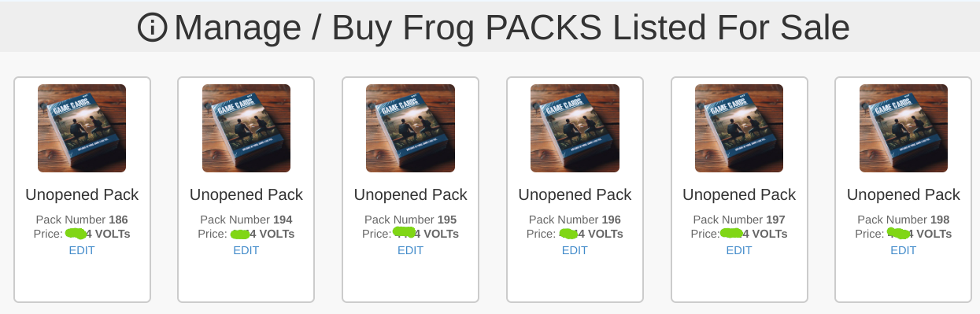Select the card pack image for Pack 198
Screen dimensions: 980x314
(x=904, y=128)
